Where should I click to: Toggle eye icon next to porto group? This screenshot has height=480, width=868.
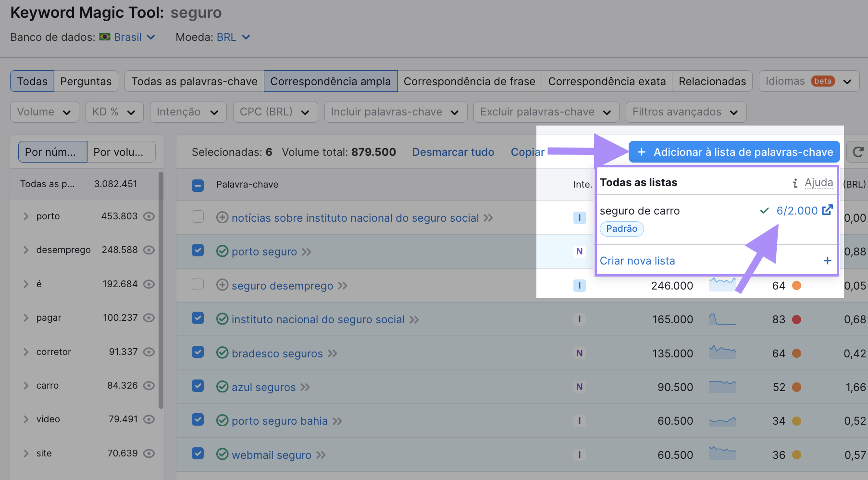click(x=149, y=216)
